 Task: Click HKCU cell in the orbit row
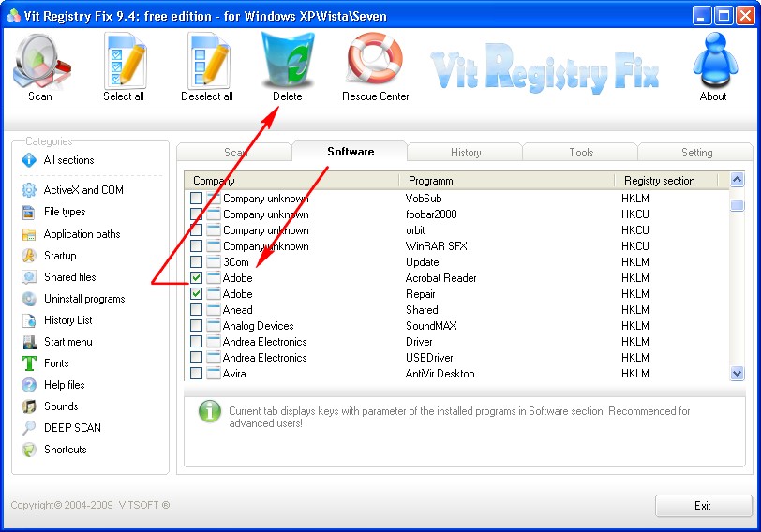pos(634,229)
